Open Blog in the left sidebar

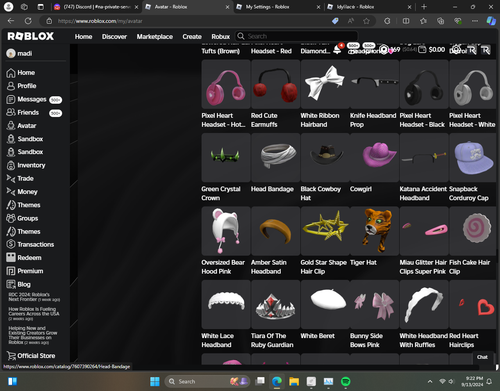point(24,284)
